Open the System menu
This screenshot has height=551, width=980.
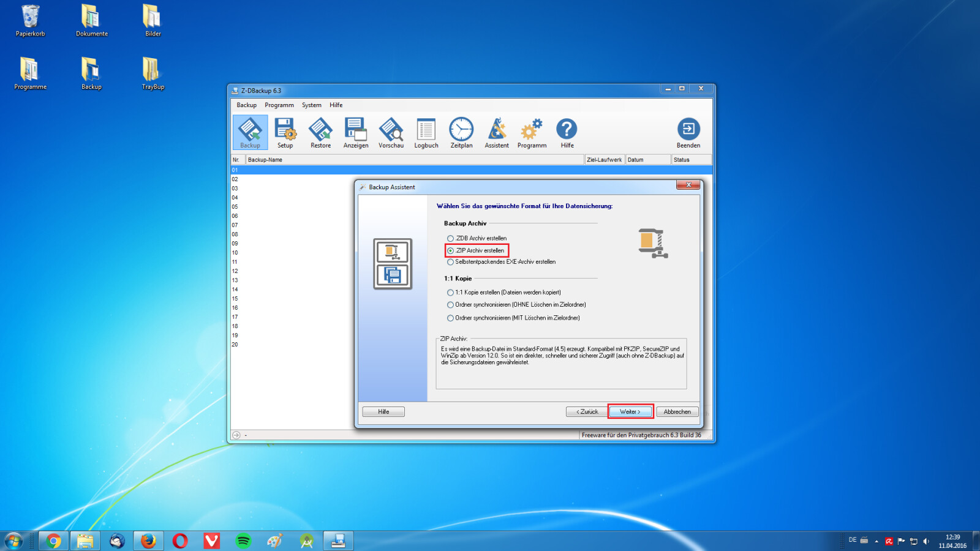pos(311,105)
